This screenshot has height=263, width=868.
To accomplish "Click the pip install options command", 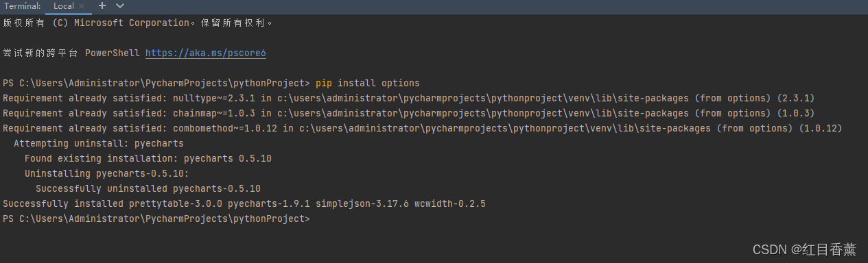I will click(368, 83).
